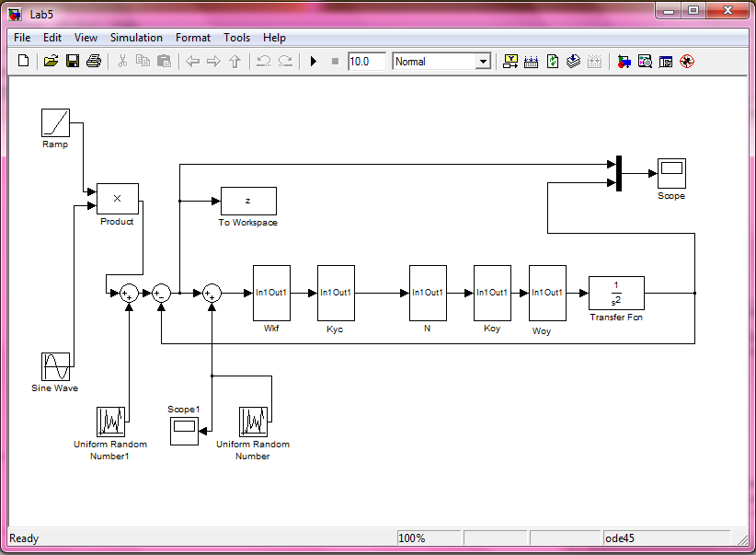Click the New model icon
This screenshot has width=756, height=555.
[23, 62]
